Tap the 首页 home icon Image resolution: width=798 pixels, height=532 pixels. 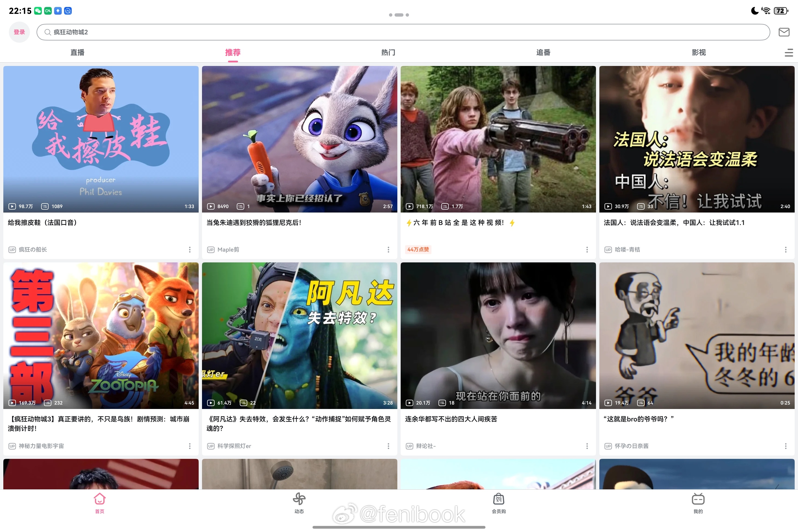[x=99, y=499]
